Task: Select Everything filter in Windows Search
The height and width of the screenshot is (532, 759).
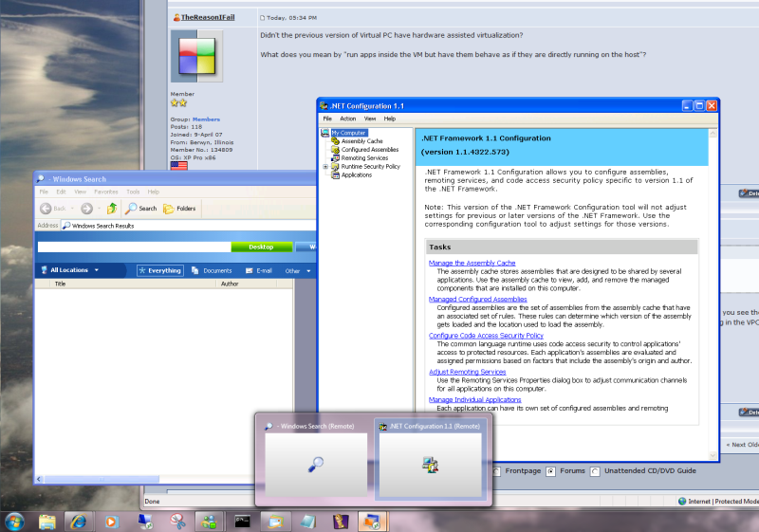Action: click(x=160, y=271)
